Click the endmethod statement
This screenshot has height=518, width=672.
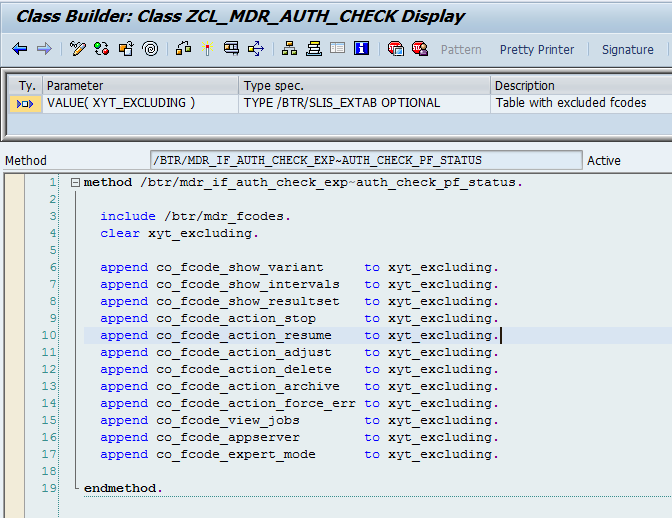point(123,488)
